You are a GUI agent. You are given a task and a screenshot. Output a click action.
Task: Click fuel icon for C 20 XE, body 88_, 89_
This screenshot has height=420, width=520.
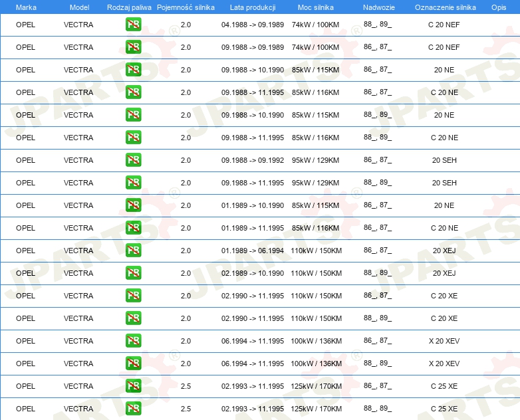point(133,318)
